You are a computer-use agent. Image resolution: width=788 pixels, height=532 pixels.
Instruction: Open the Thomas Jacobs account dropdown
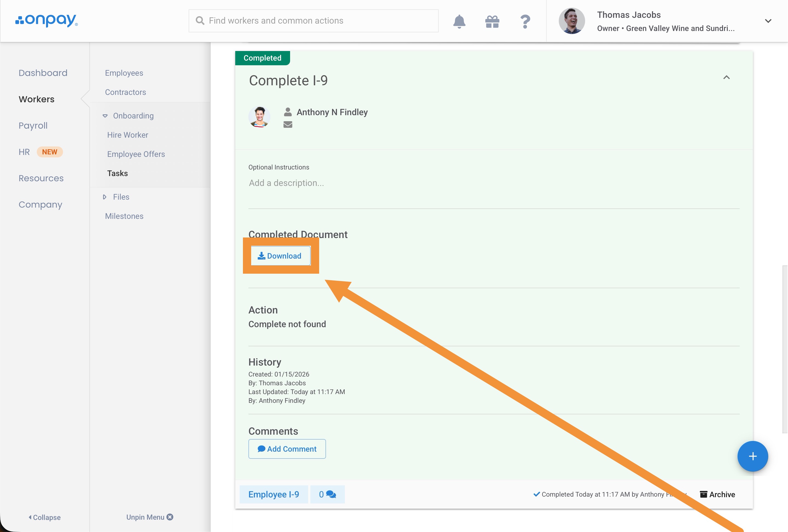click(768, 21)
